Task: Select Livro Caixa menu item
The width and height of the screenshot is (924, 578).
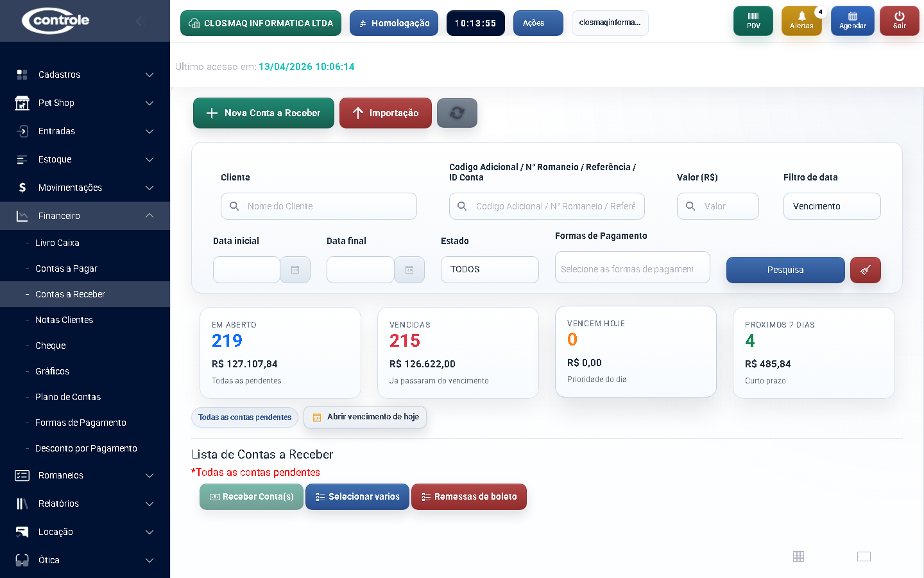Action: tap(57, 243)
